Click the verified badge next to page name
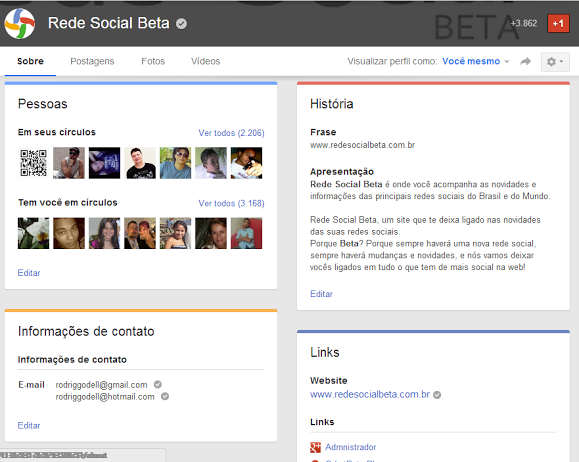Screen dimensions: 579x462 pos(181,24)
